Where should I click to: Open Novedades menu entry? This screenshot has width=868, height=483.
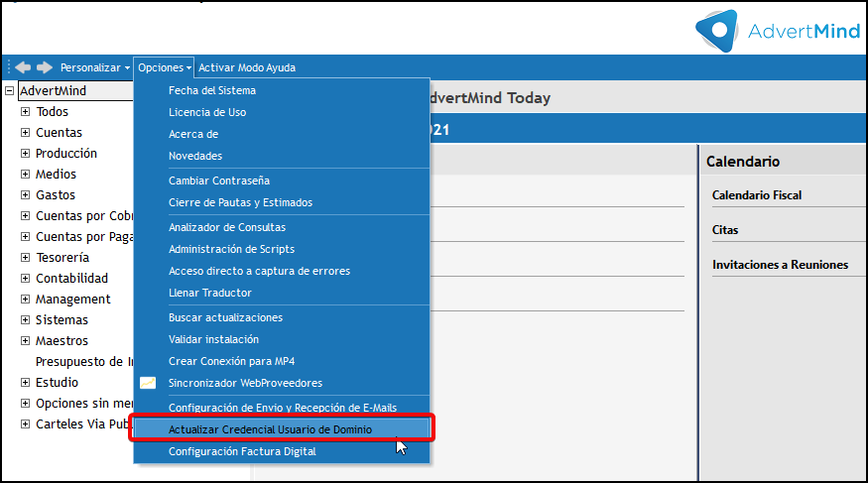[x=282, y=156]
